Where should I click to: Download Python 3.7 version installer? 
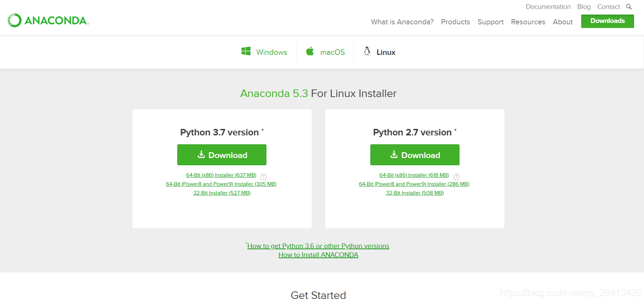click(222, 155)
